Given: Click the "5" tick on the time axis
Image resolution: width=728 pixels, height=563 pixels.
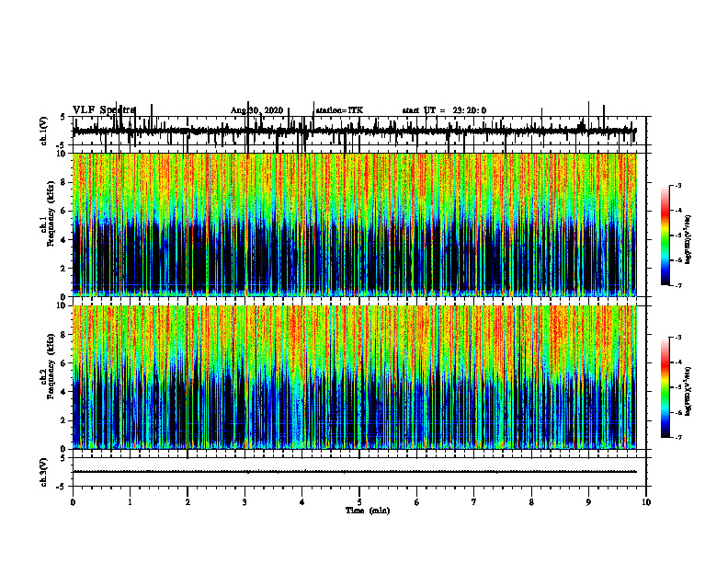Looking at the screenshot, I should (x=359, y=502).
